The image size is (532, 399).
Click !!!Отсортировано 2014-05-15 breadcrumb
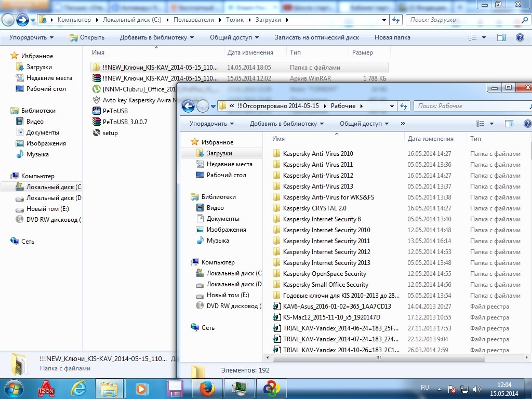click(x=278, y=106)
